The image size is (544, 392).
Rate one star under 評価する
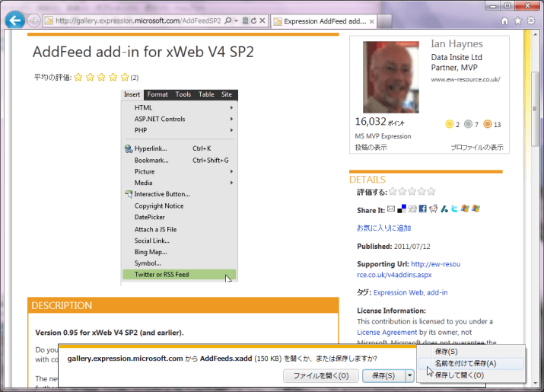tap(393, 191)
